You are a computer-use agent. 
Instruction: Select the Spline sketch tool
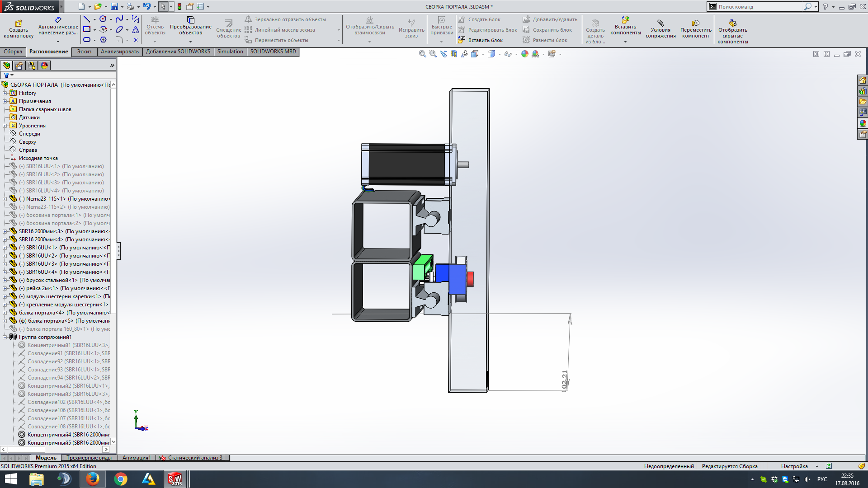119,19
